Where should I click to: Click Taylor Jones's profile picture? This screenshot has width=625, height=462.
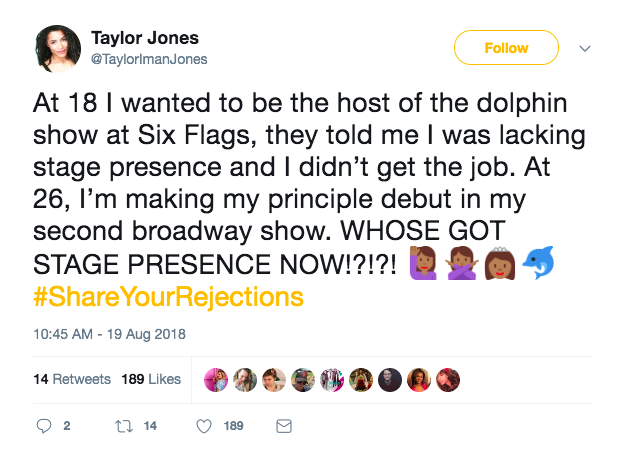tap(59, 49)
